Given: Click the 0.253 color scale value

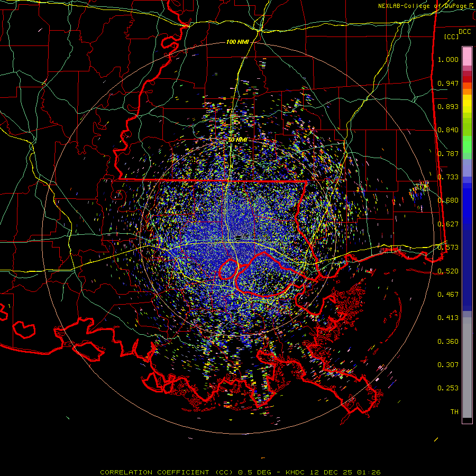Looking at the screenshot, I should click(x=448, y=388).
